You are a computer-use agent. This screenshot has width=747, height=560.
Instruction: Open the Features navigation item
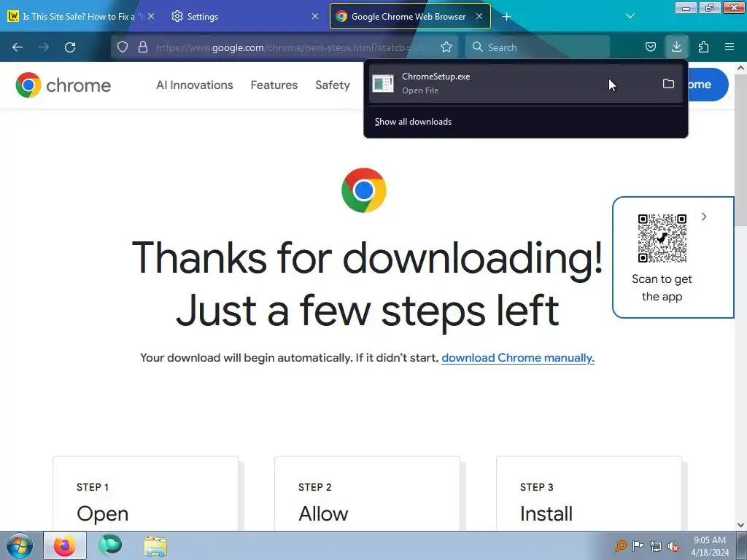coord(274,85)
